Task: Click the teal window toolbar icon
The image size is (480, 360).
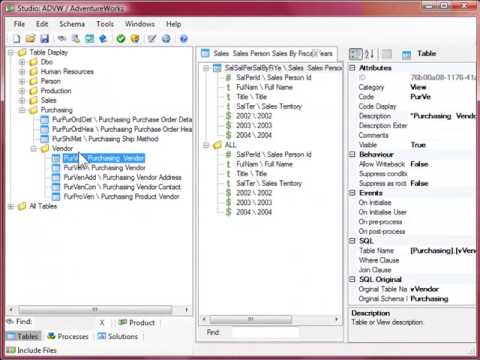Action: click(89, 39)
